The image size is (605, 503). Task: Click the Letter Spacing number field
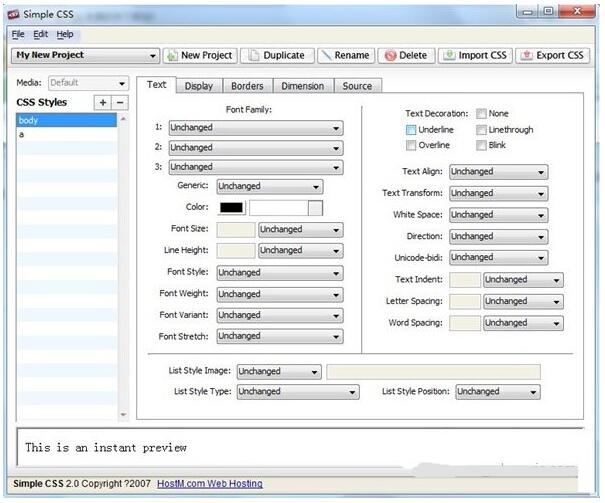(x=465, y=301)
